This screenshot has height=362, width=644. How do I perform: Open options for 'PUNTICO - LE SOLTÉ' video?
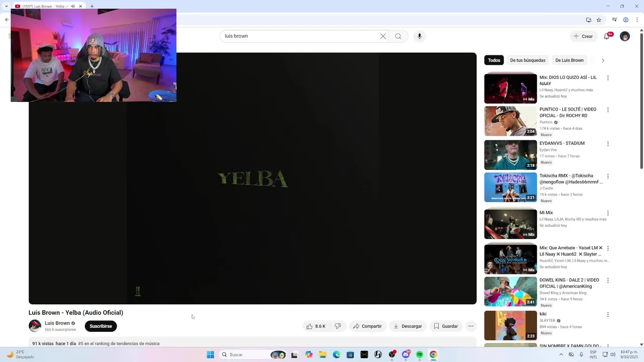[x=608, y=110]
